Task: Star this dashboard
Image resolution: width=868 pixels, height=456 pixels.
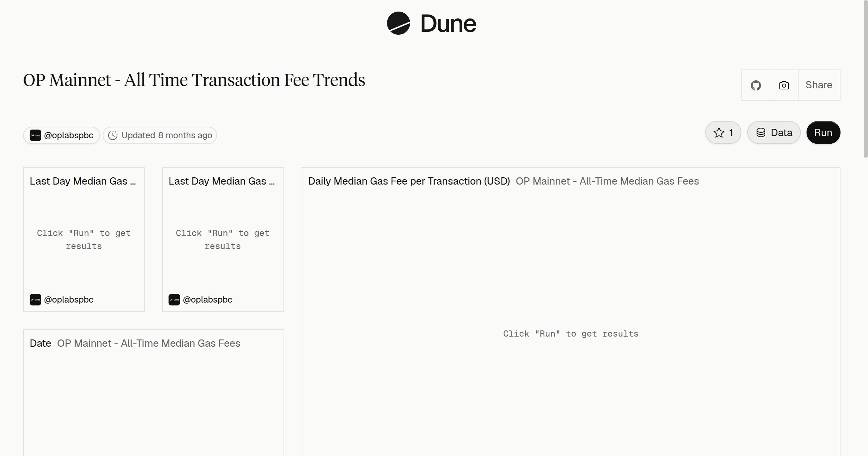Action: pos(723,132)
